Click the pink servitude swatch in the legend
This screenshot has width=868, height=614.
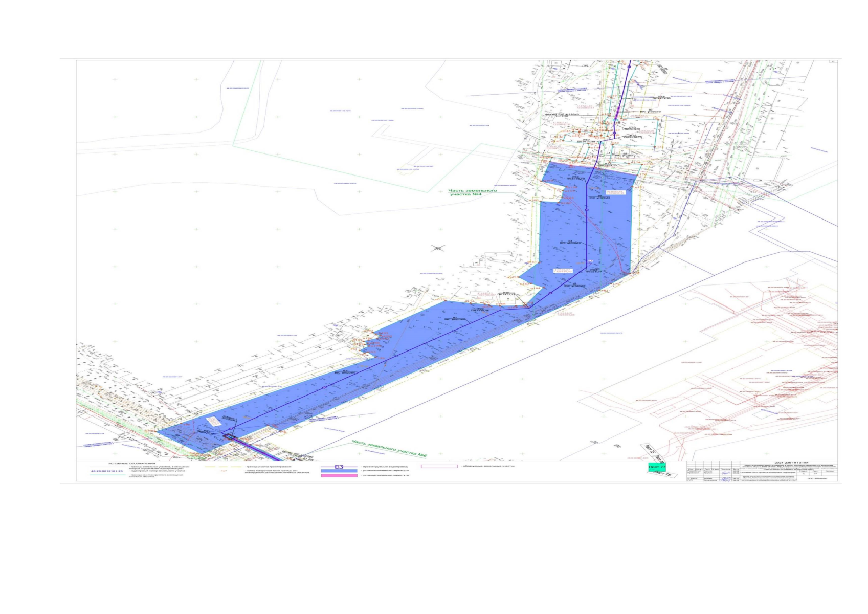339,476
